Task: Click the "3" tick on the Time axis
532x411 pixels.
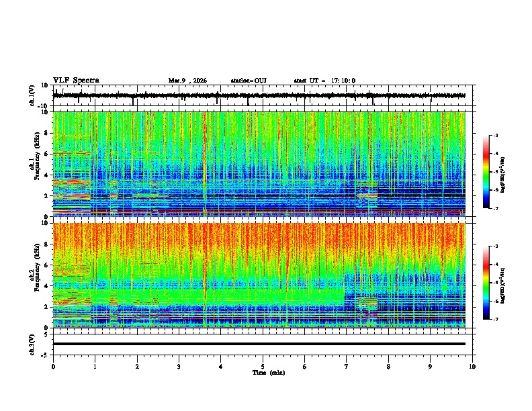Action: click(x=179, y=367)
